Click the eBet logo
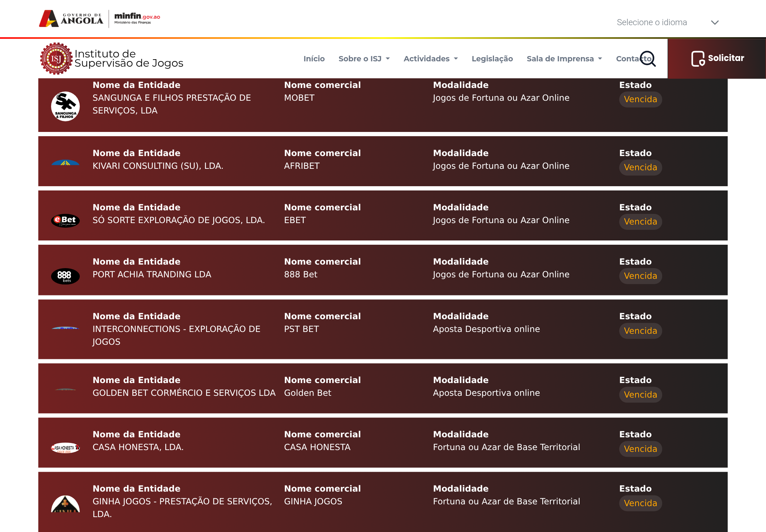 65,221
